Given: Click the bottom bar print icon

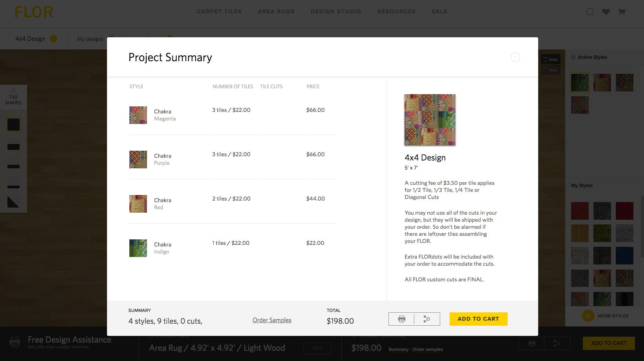Looking at the screenshot, I should tap(532, 343).
